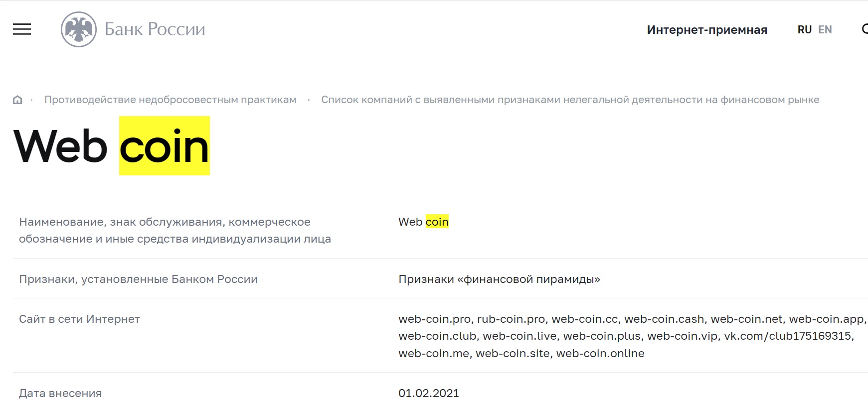Select the web-coin.club site entry
The height and width of the screenshot is (407, 868).
(x=437, y=336)
